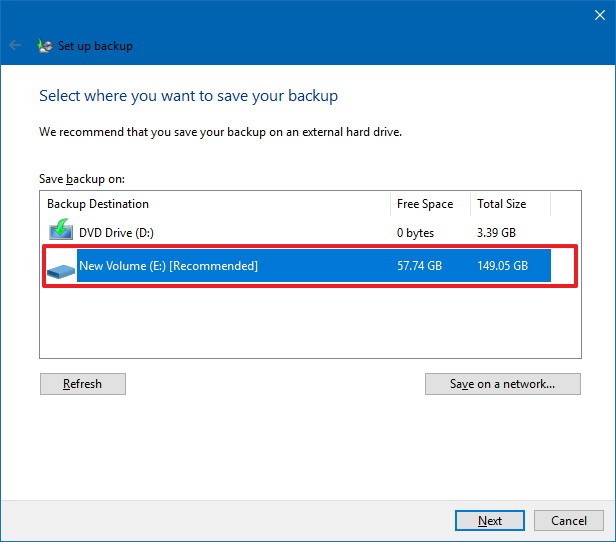616x542 pixels.
Task: Click the New Volume (E:) drive icon
Action: coord(61,271)
